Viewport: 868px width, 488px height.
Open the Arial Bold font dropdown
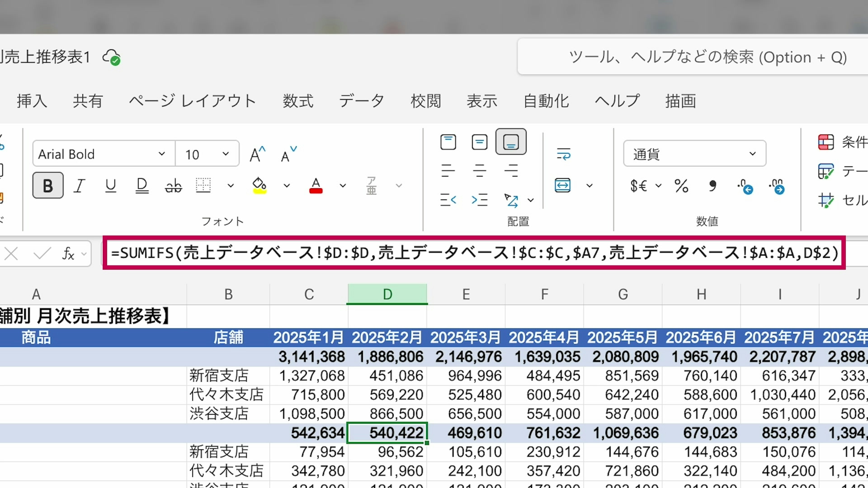coord(161,154)
